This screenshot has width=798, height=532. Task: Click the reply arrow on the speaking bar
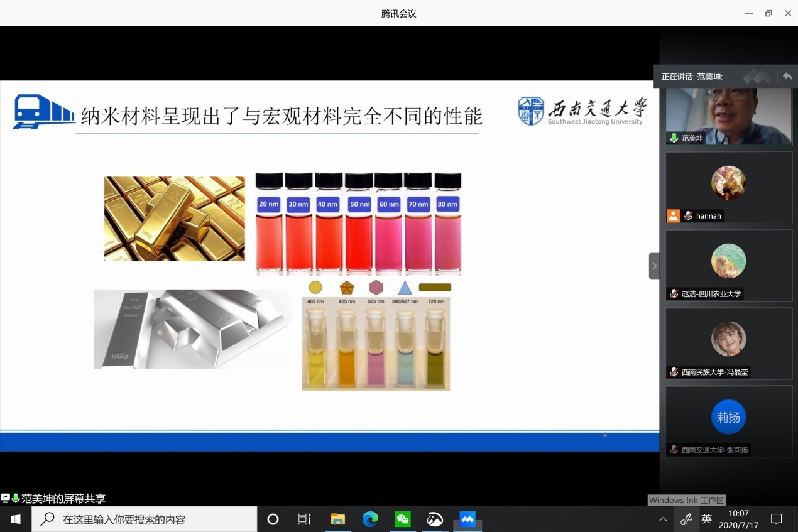(x=787, y=76)
